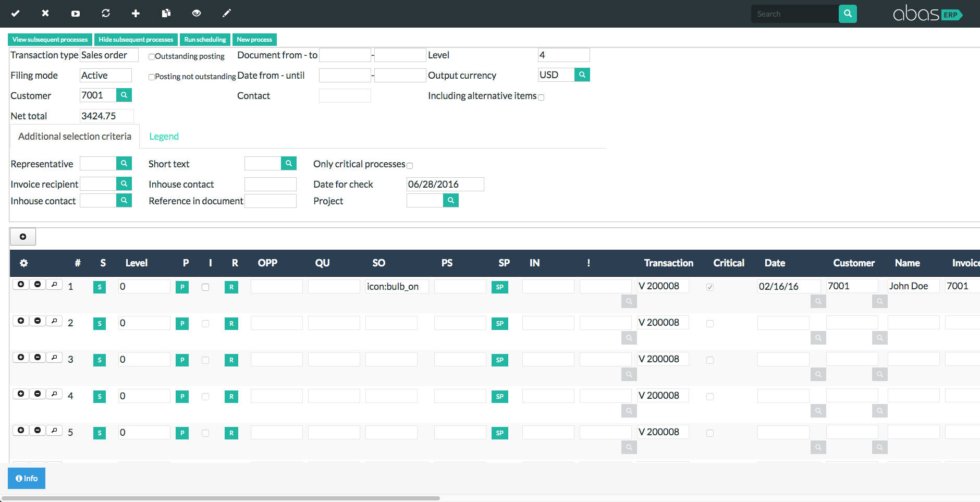Screen dimensions: 980x502
Task: Click the refresh icon in the toolbar
Action: pos(105,14)
